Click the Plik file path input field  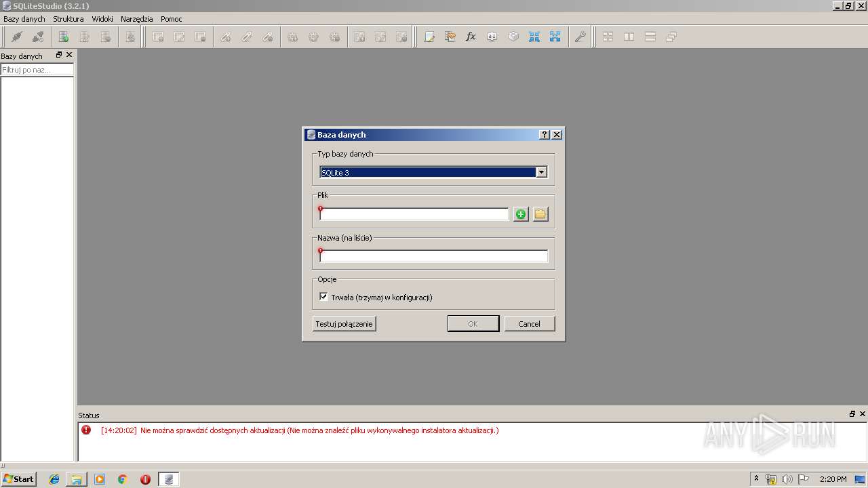click(414, 214)
